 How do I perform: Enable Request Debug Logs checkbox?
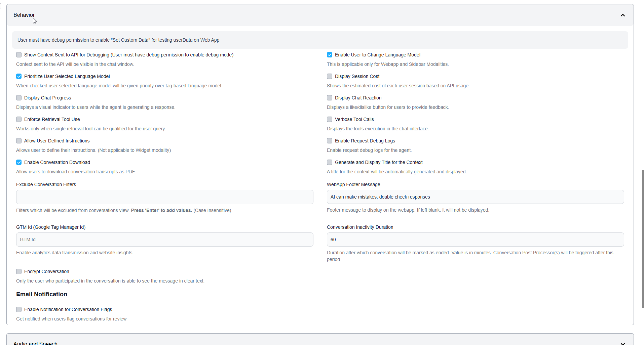(330, 141)
